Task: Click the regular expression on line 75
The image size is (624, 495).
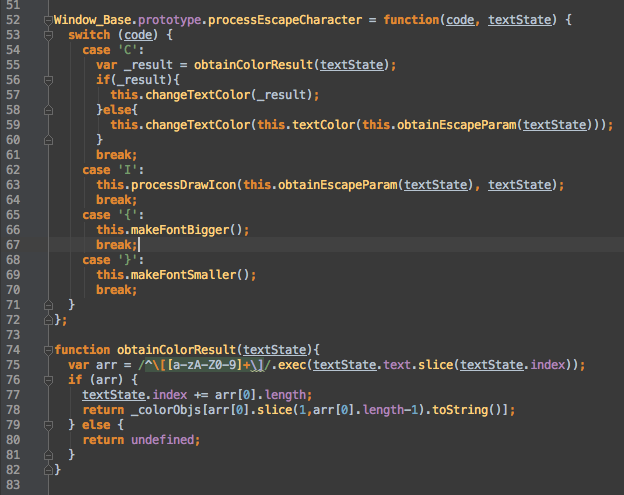Action: [205, 365]
